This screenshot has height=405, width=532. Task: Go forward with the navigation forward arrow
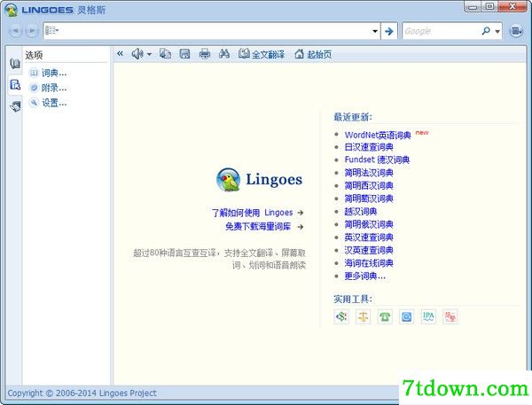pyautogui.click(x=32, y=31)
